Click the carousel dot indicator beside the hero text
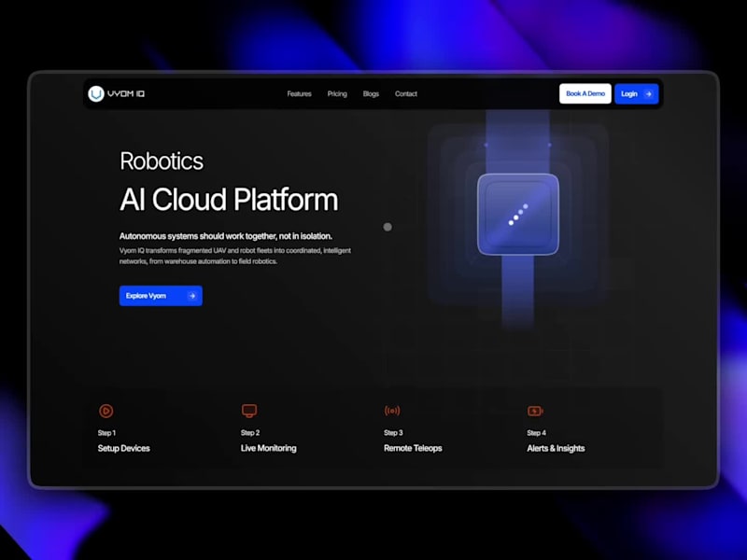 [x=388, y=227]
